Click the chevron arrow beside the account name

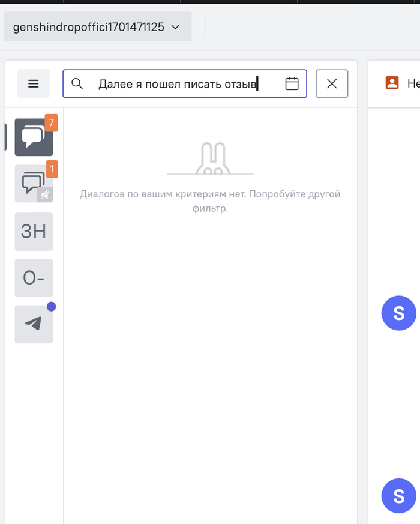coord(175,27)
